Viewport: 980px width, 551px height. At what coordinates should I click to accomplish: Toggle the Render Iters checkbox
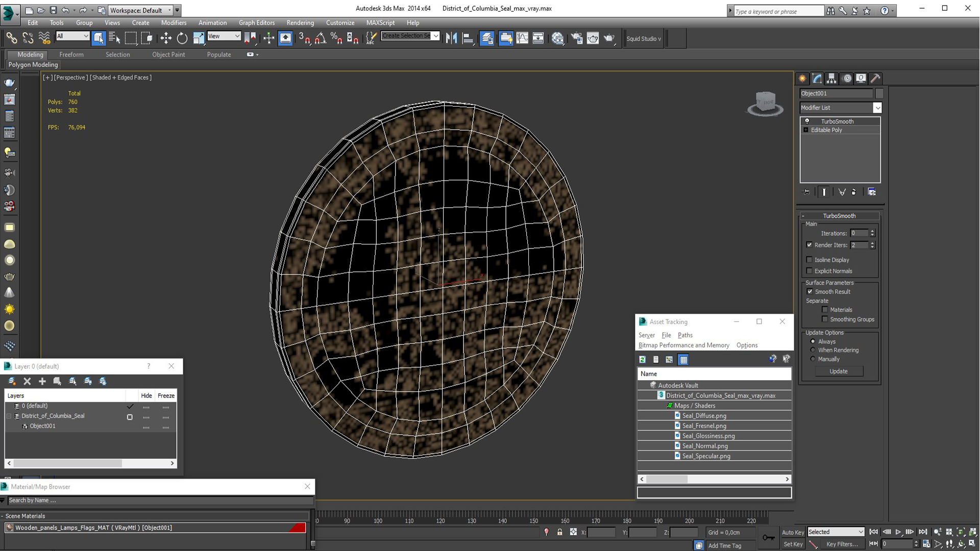point(809,245)
